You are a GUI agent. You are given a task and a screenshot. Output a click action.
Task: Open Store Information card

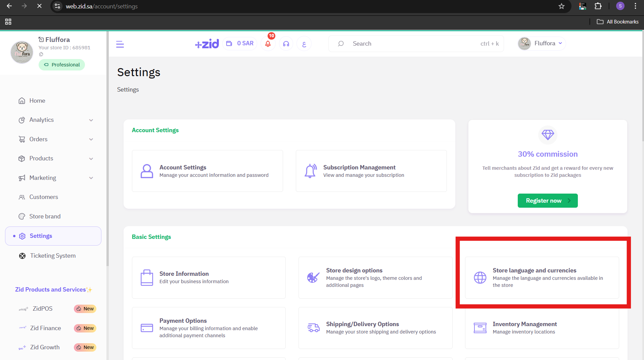coord(209,277)
